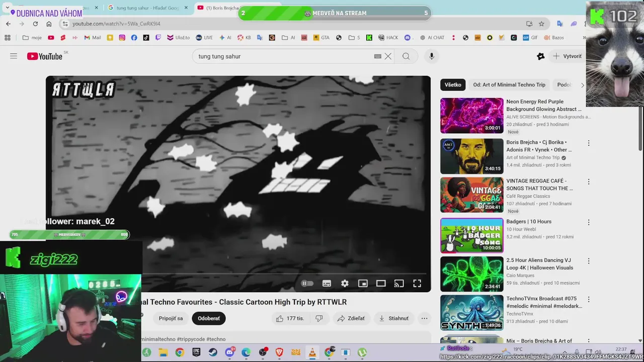Viewport: 644px width, 362px height.
Task: Open the on-screen keyboard icon in search
Action: tap(378, 56)
